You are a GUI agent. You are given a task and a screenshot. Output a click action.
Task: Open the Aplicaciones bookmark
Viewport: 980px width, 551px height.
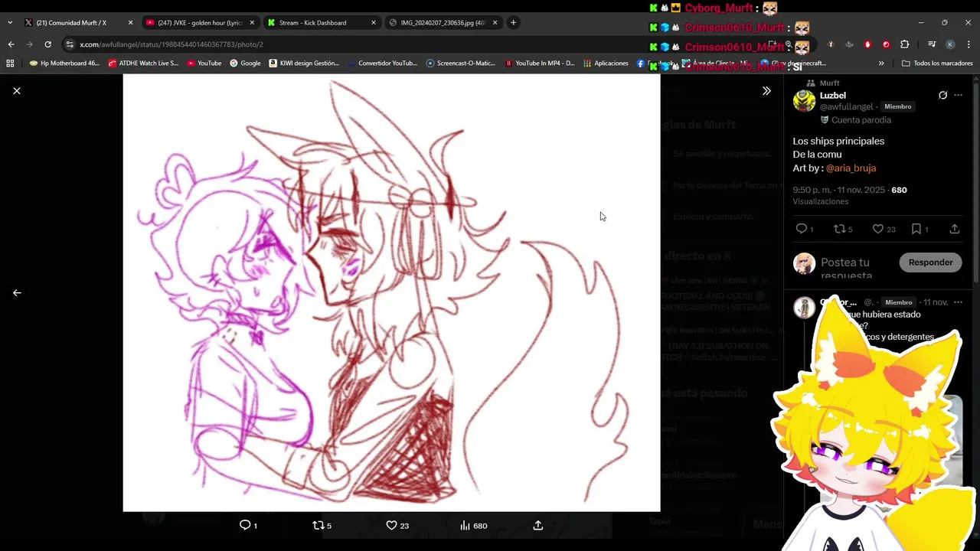coord(606,63)
